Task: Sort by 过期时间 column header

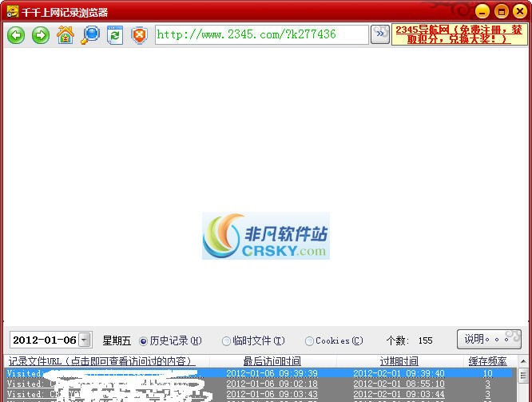Action: (399, 361)
